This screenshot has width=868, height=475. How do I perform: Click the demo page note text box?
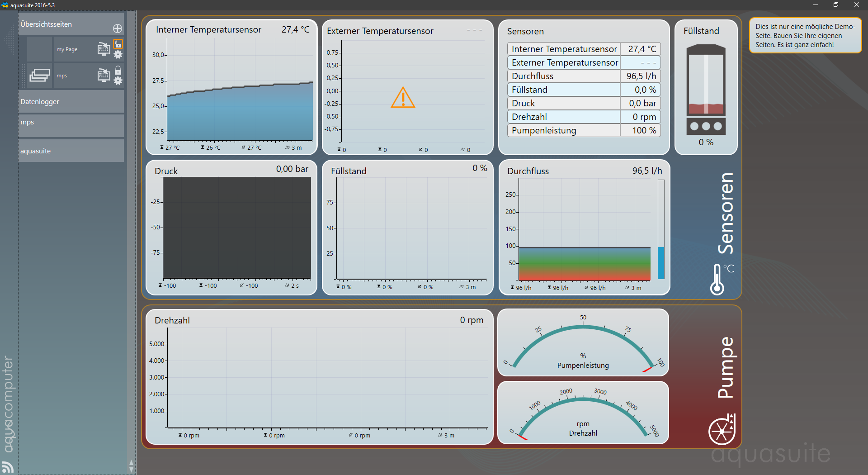(x=805, y=36)
